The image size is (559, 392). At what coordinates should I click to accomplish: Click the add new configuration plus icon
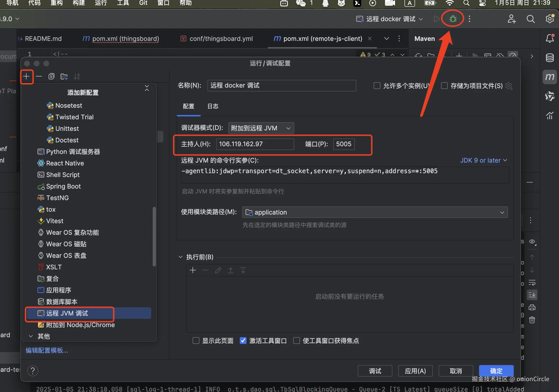point(26,76)
